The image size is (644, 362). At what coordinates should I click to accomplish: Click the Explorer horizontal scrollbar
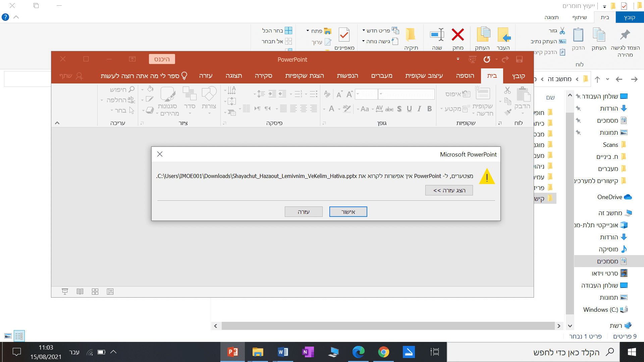[x=387, y=326]
